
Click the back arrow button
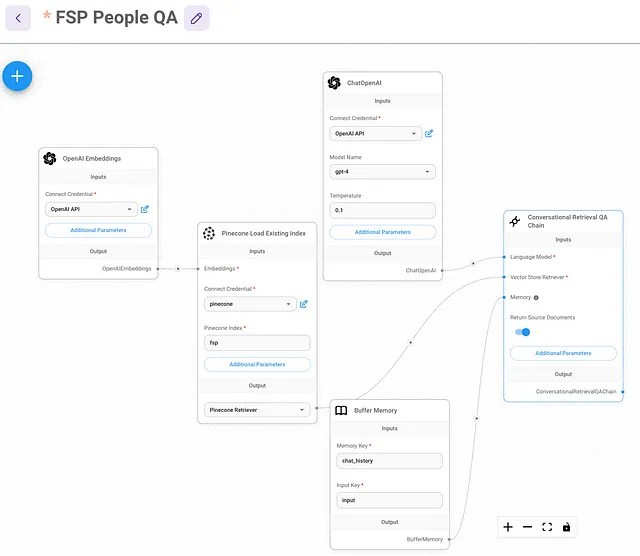coord(18,18)
